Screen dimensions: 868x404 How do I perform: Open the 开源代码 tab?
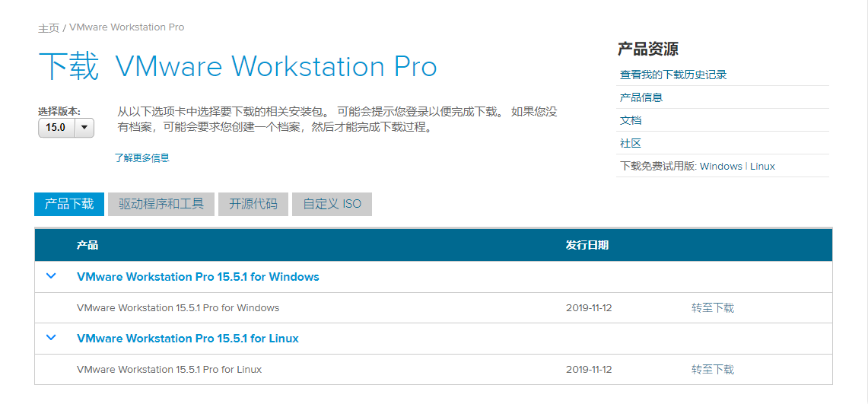tap(253, 204)
